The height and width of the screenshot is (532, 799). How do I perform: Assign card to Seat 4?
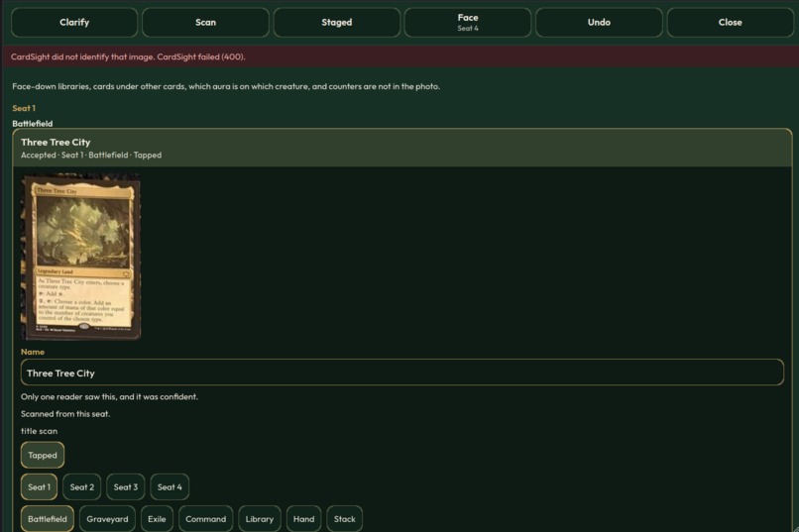[x=170, y=487]
